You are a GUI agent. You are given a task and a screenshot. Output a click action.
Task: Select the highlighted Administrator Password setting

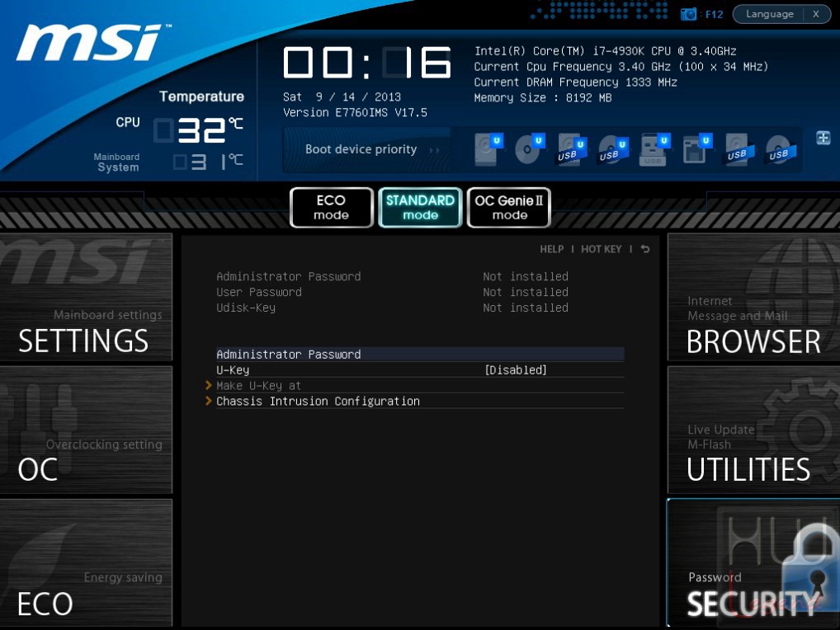(x=420, y=355)
